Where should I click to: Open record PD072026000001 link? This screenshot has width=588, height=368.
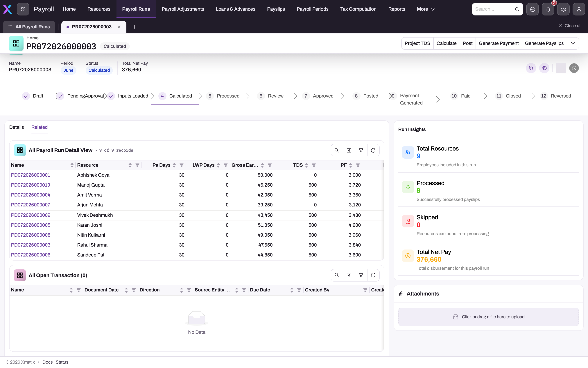coord(31,175)
